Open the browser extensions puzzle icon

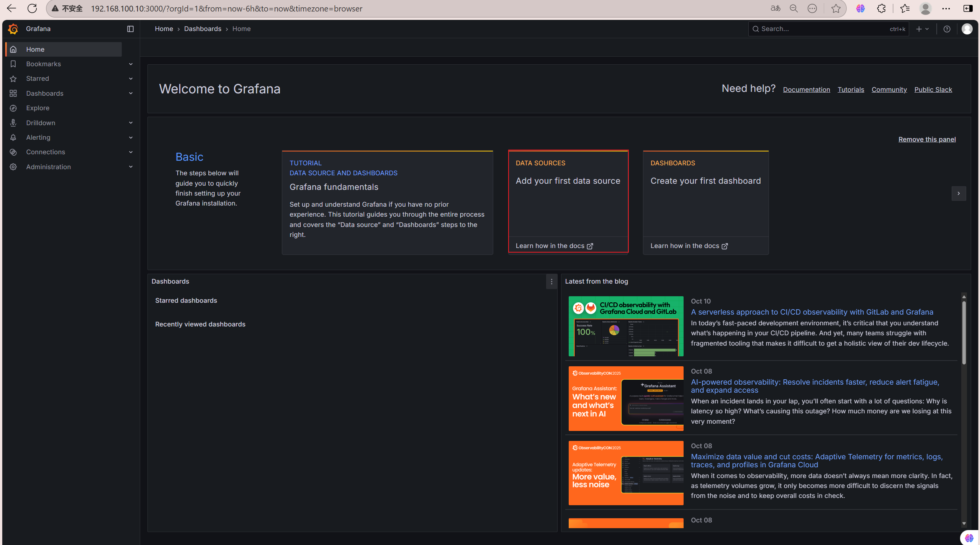[881, 8]
